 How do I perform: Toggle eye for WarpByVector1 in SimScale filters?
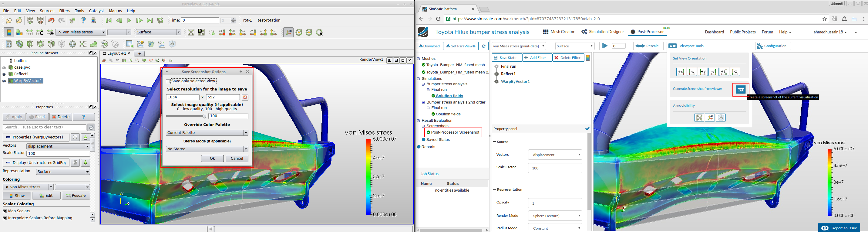[x=497, y=82]
